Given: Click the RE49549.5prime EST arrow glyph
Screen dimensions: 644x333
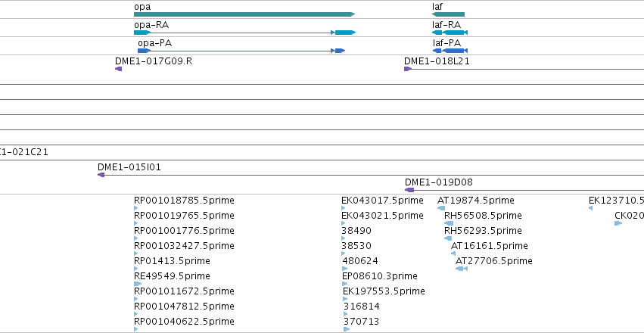Looking at the screenshot, I should click(x=138, y=284).
